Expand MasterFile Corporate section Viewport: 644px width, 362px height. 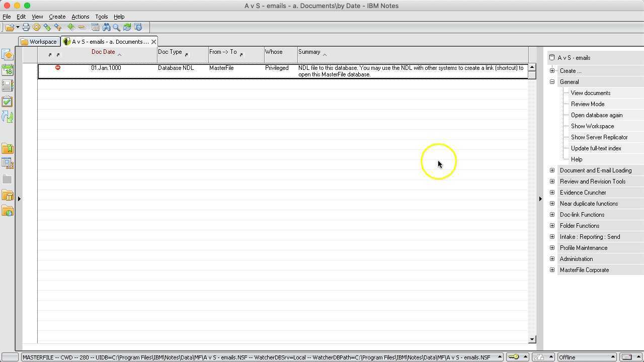pyautogui.click(x=552, y=270)
